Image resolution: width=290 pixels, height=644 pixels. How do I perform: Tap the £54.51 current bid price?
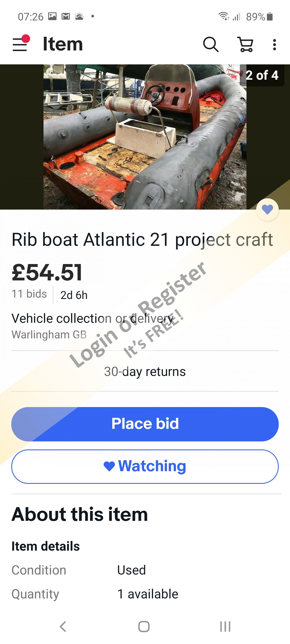click(x=47, y=273)
